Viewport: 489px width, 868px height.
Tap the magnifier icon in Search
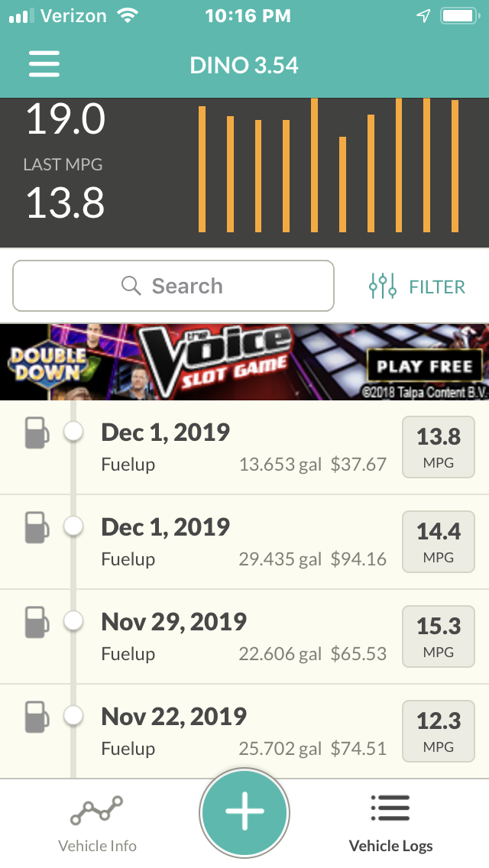131,287
